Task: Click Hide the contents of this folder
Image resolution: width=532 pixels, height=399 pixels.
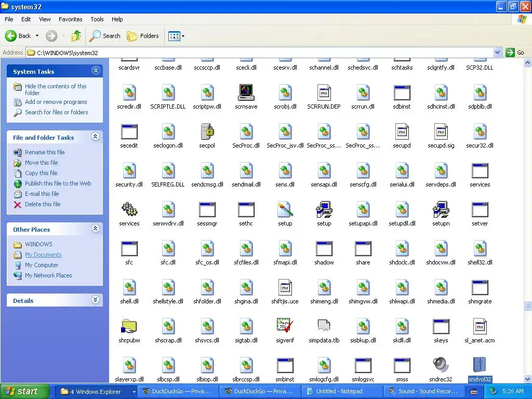Action: 56,89
